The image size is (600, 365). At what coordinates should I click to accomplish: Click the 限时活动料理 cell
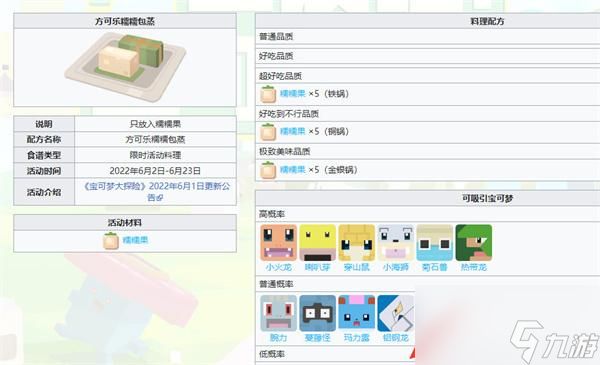155,155
